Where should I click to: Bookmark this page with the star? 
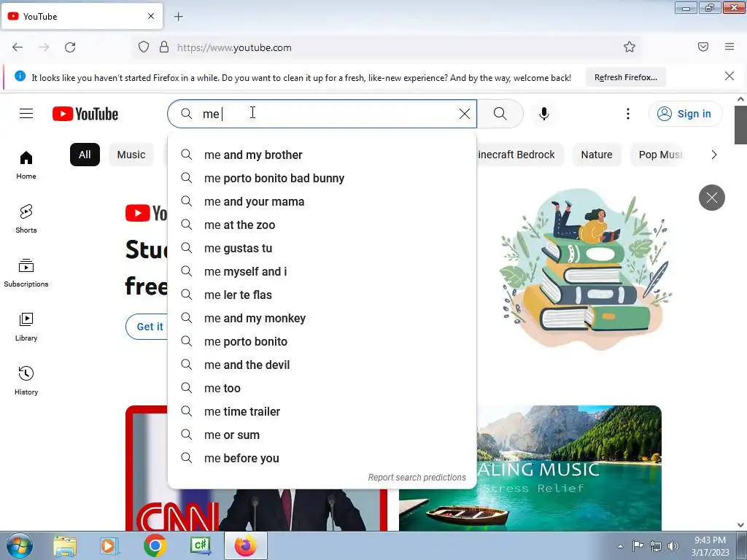pos(630,47)
